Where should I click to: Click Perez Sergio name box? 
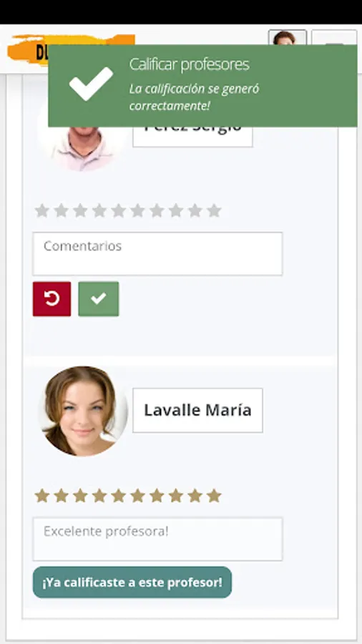192,137
